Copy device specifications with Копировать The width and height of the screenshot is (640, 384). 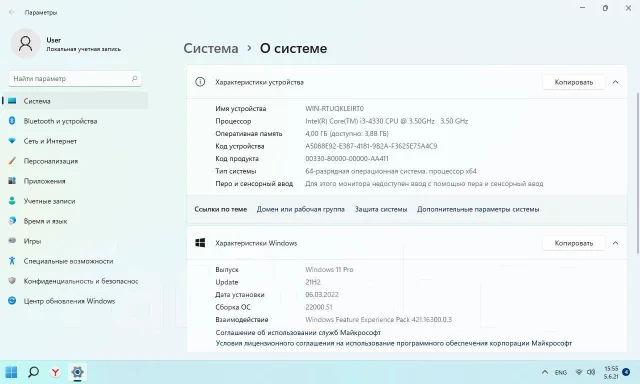(573, 82)
